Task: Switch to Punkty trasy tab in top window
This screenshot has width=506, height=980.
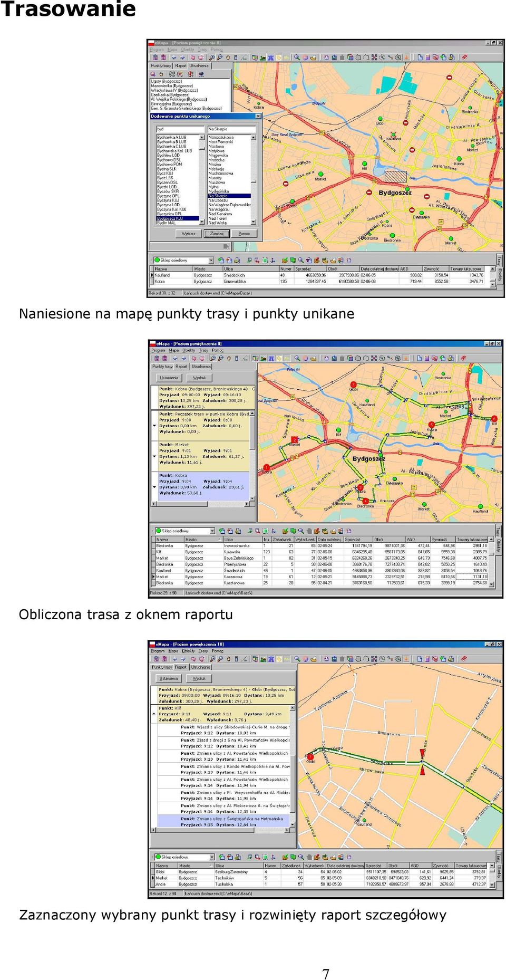Action: coord(161,66)
